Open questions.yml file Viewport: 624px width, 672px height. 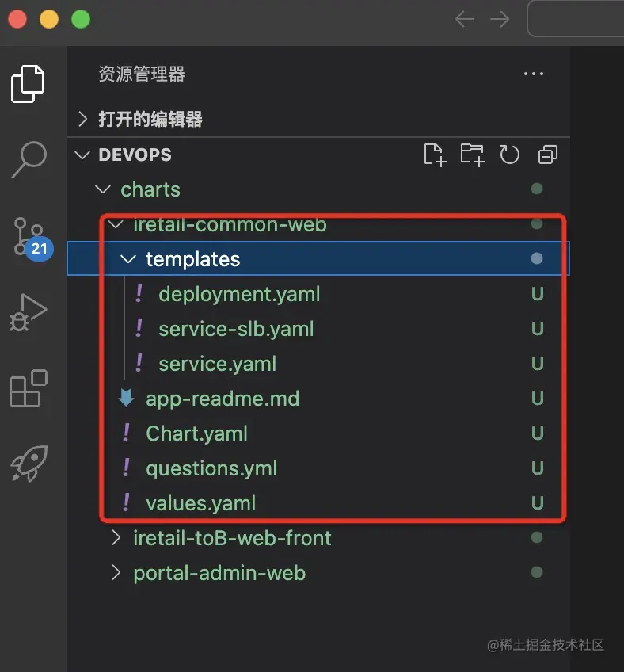[318, 468]
